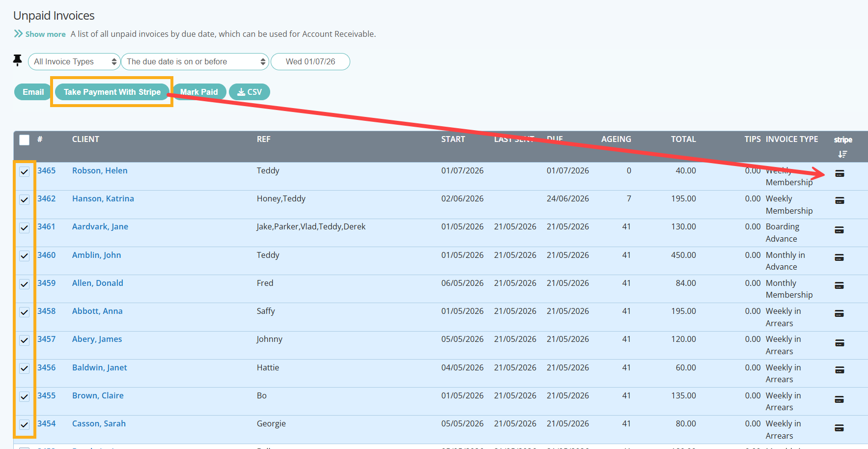Click the Show more double-chevron icon
The height and width of the screenshot is (449, 868).
(x=18, y=33)
